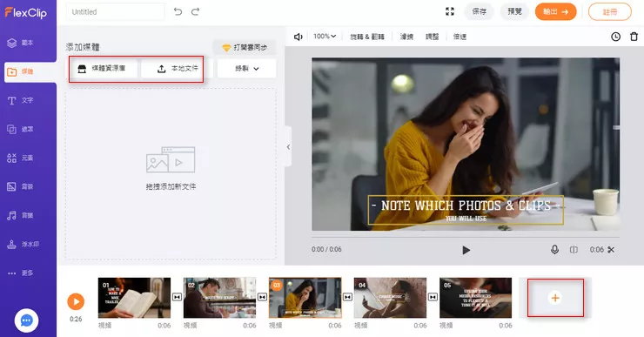Image resolution: width=644 pixels, height=337 pixels.
Task: Undo the last action
Action: 178,11
